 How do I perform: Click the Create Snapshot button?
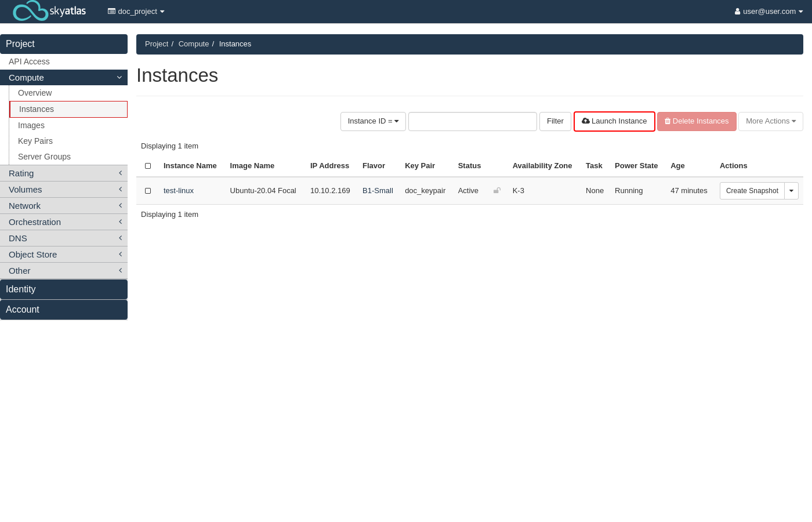pyautogui.click(x=752, y=191)
